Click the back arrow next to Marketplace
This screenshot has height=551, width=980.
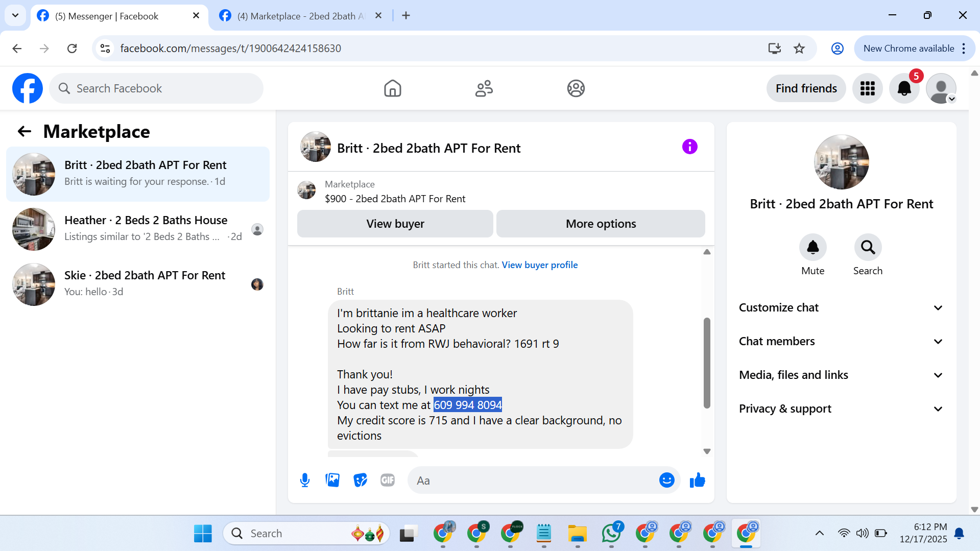coord(24,132)
